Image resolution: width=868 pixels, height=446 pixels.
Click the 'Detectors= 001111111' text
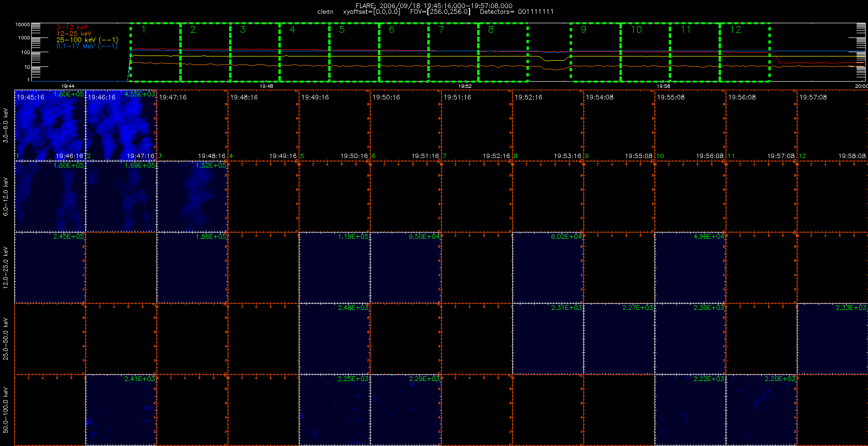click(x=517, y=11)
